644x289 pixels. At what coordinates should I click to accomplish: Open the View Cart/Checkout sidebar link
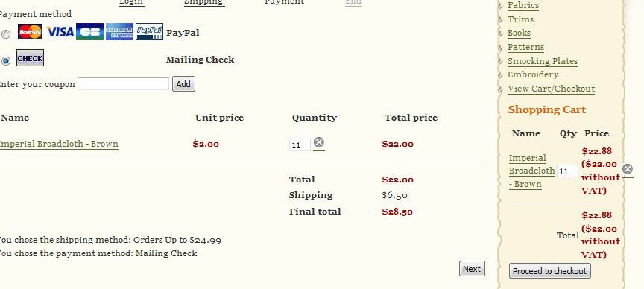click(x=551, y=89)
